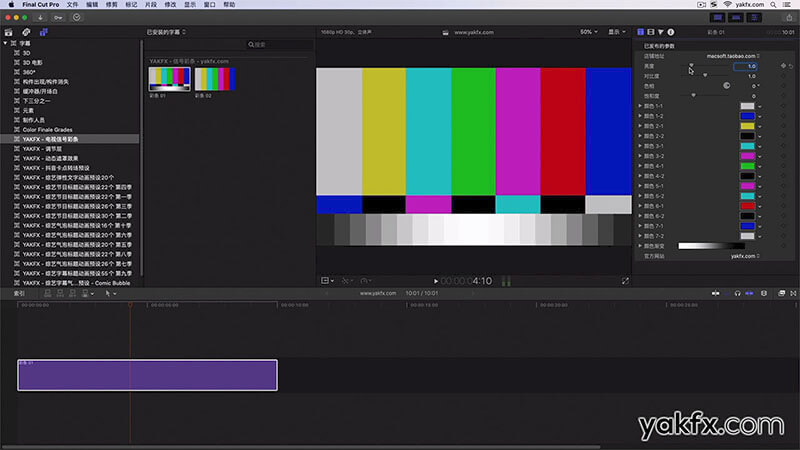Open the Effects browser icon
Image resolution: width=800 pixels, height=450 pixels.
click(781, 293)
